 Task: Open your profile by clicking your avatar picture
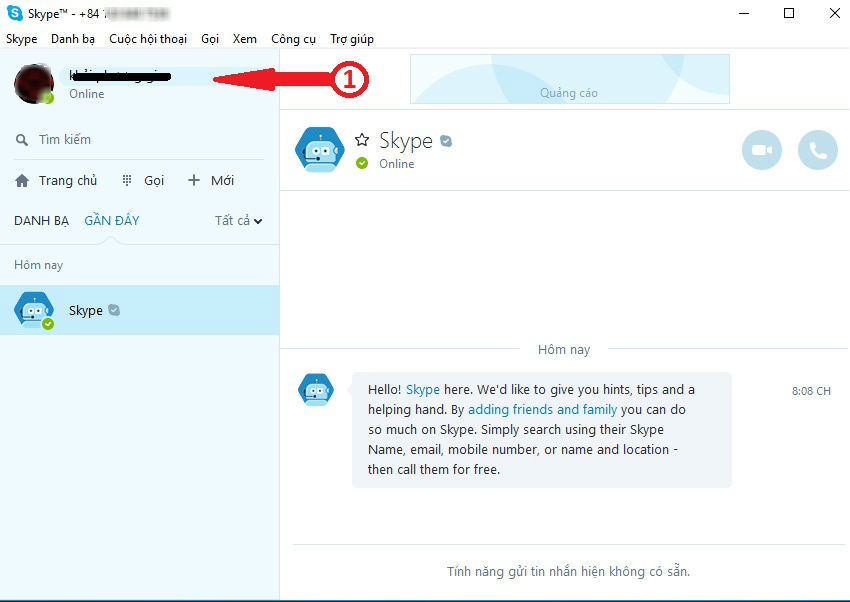(33, 83)
